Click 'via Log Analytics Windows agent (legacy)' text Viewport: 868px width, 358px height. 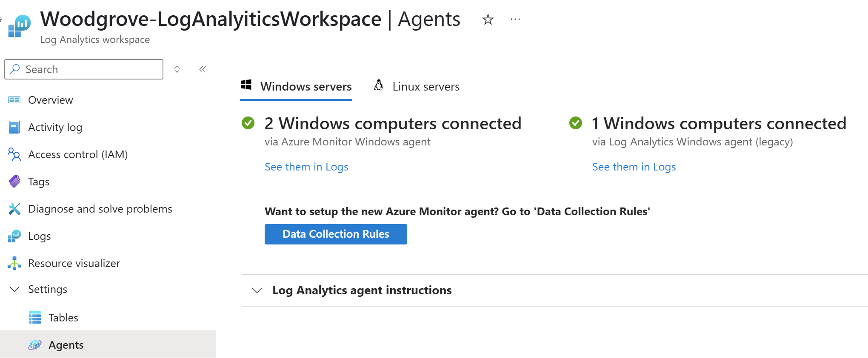693,142
